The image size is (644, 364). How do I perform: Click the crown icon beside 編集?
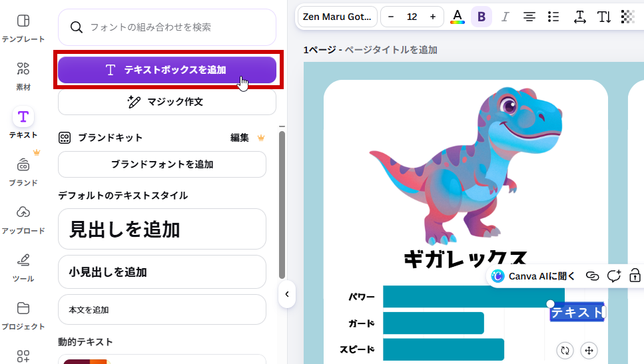tap(261, 138)
